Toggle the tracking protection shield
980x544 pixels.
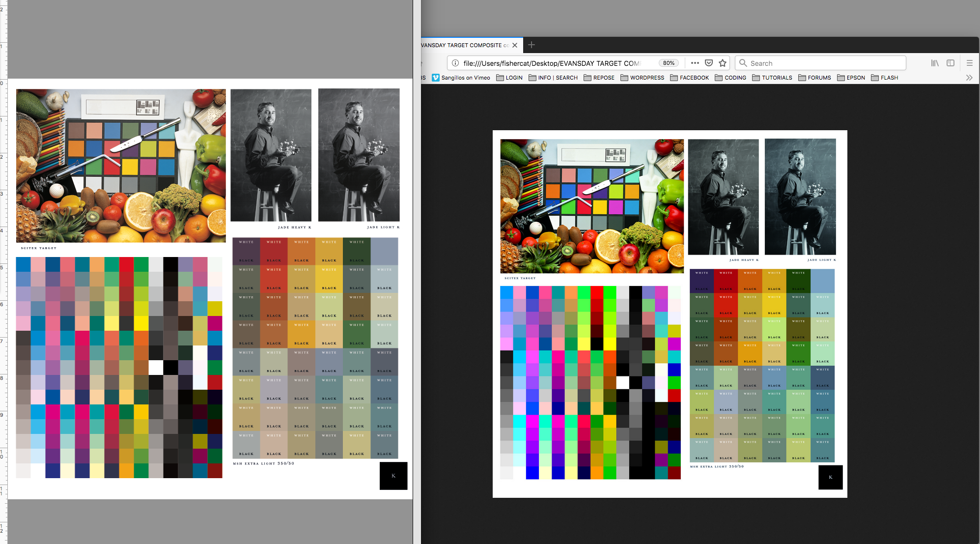point(709,63)
